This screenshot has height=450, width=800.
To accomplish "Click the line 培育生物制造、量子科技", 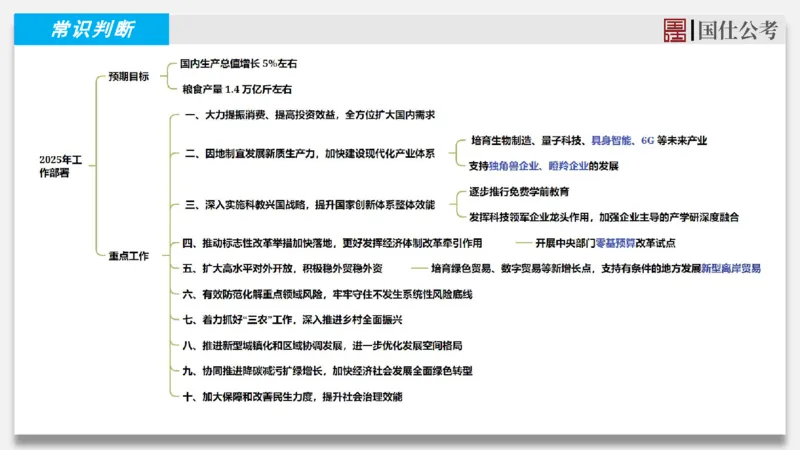I will tap(589, 140).
